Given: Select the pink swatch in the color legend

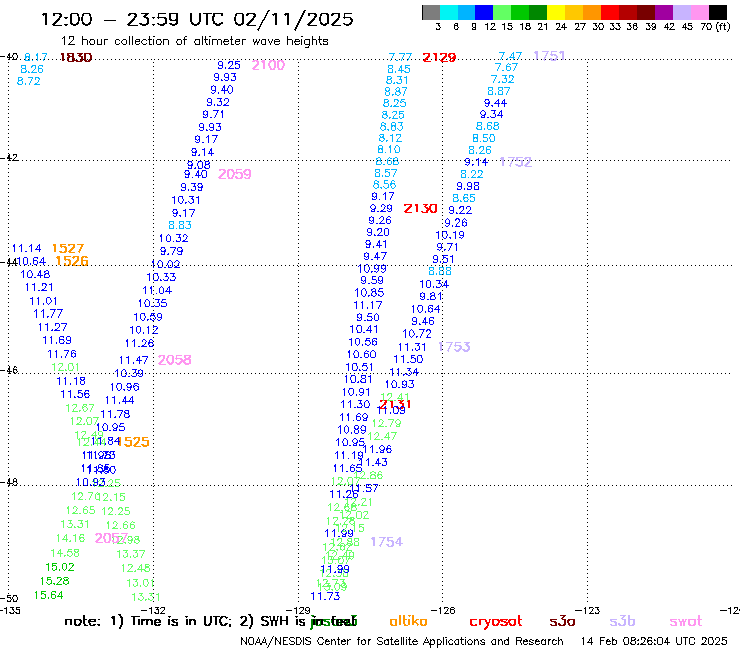Looking at the screenshot, I should tap(700, 12).
